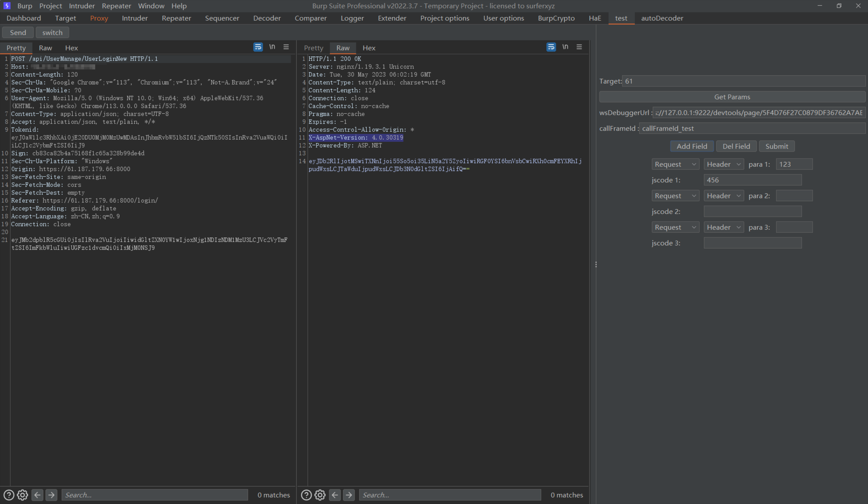Viewport: 868px width, 504px height.
Task: Click the X-AspNet-Version header line
Action: [356, 138]
